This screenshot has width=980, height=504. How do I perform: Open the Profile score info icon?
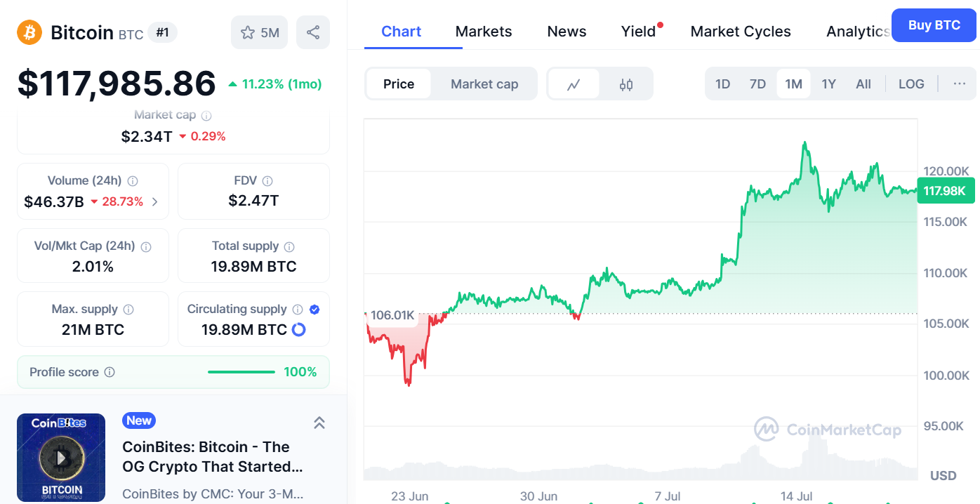[x=110, y=372]
